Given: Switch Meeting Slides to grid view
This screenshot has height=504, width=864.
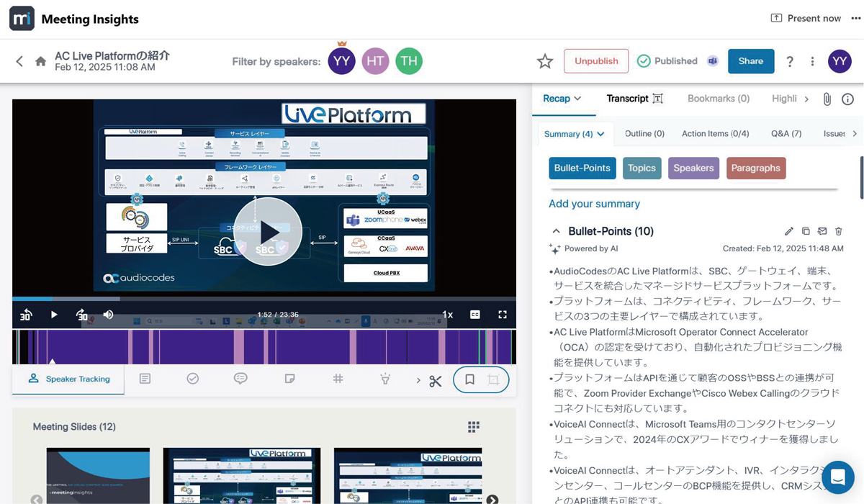Looking at the screenshot, I should click(x=474, y=426).
